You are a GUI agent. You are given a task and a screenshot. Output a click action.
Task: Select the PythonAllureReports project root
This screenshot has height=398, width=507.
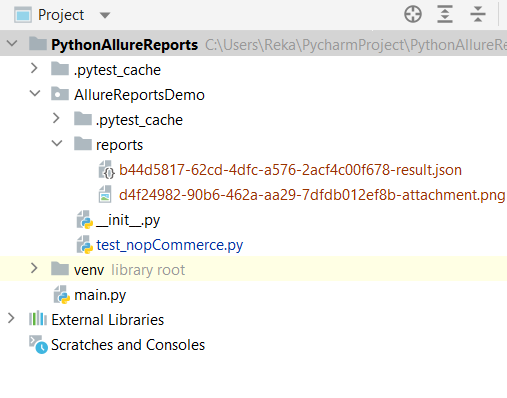[125, 45]
